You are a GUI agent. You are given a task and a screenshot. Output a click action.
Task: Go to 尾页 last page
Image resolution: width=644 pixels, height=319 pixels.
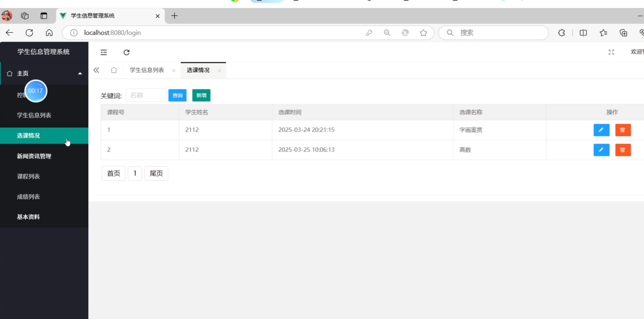pos(156,174)
